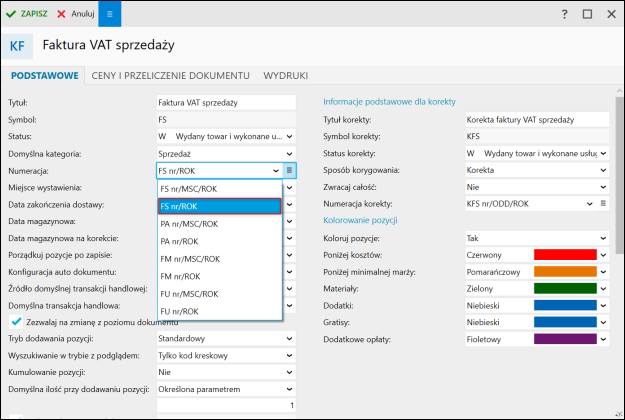Click the red X Anuluj icon
Viewport: 625px width, 420px height.
(62, 14)
